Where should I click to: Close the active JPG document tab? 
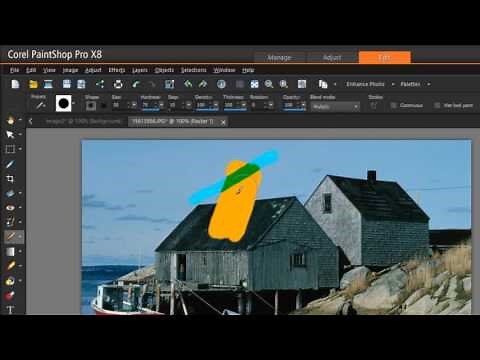[223, 122]
